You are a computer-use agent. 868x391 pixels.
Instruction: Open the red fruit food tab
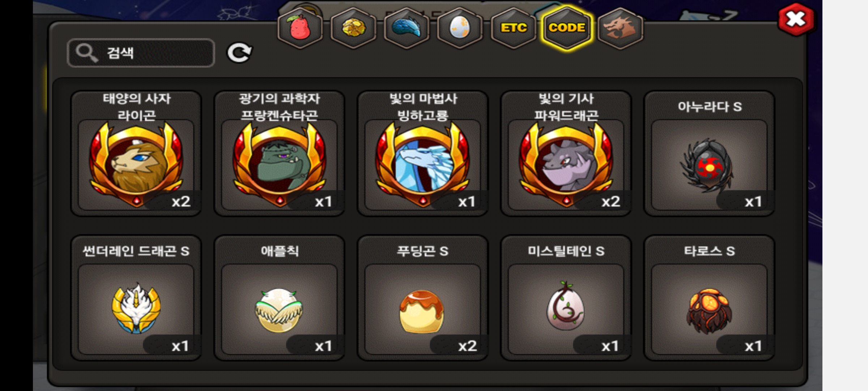[300, 28]
